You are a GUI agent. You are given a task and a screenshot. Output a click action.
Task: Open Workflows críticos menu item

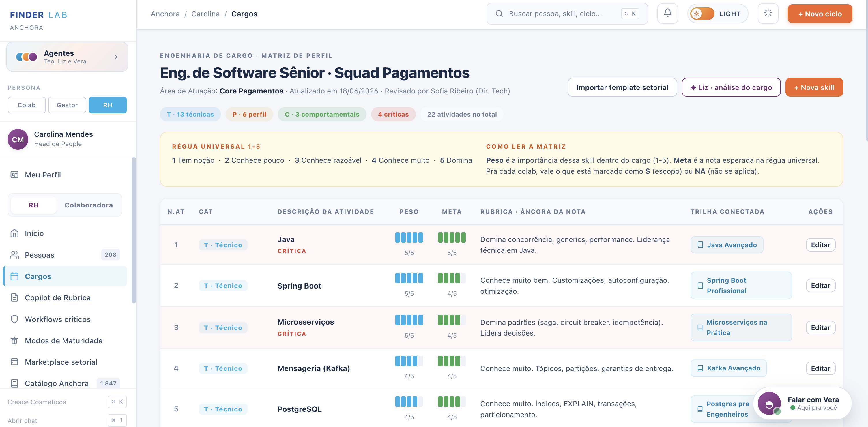[x=66, y=319]
